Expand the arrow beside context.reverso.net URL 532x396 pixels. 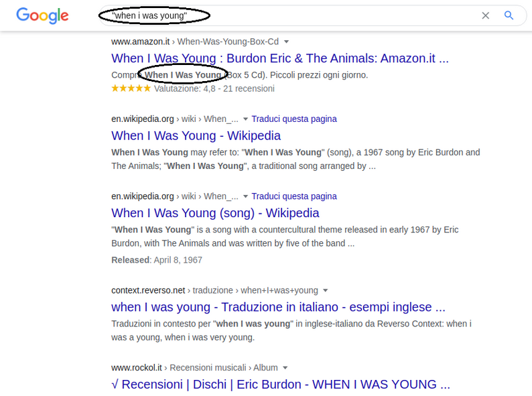326,291
